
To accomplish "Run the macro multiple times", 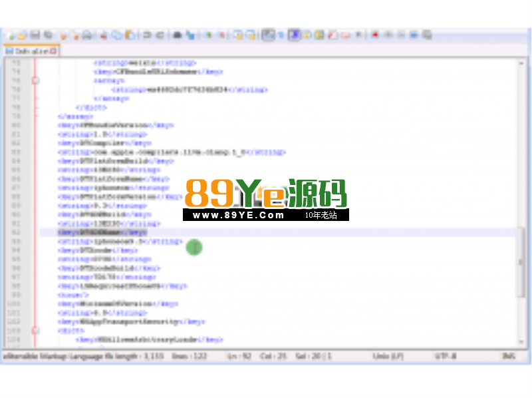I will 414,35.
